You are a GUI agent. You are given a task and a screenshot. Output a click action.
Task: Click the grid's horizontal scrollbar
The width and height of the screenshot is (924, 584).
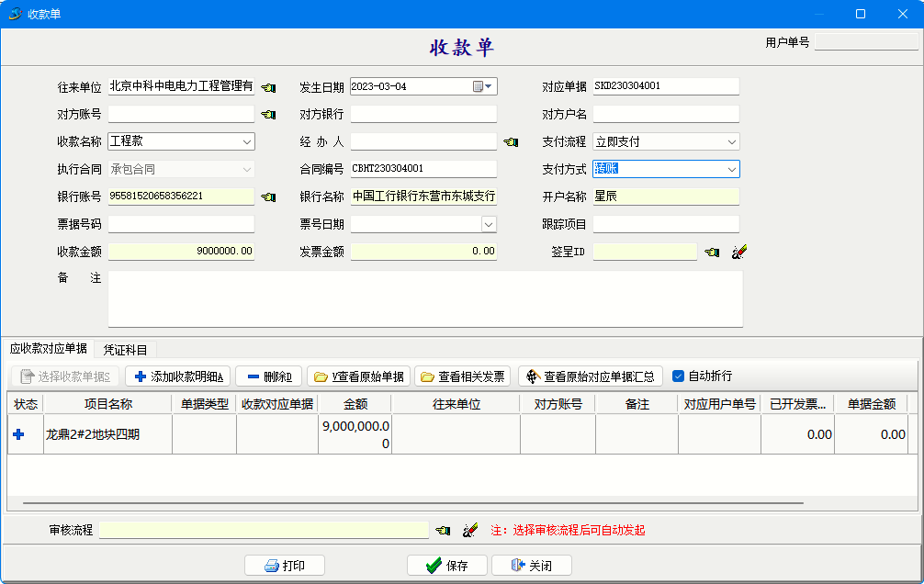(x=413, y=503)
